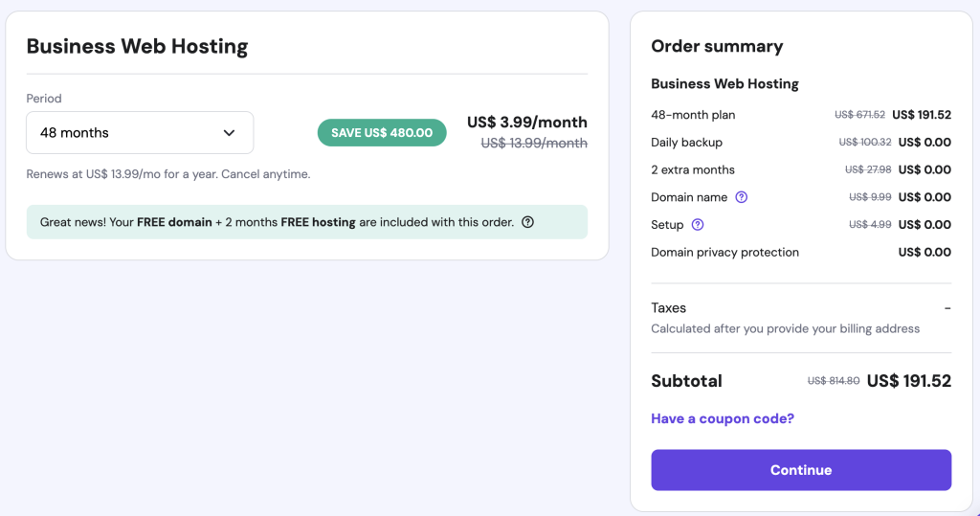Click the 48-month plan line item
The image size is (980, 516).
click(693, 115)
